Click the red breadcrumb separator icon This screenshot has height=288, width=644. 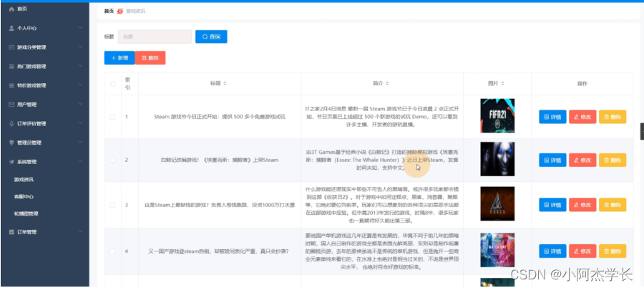click(x=120, y=11)
